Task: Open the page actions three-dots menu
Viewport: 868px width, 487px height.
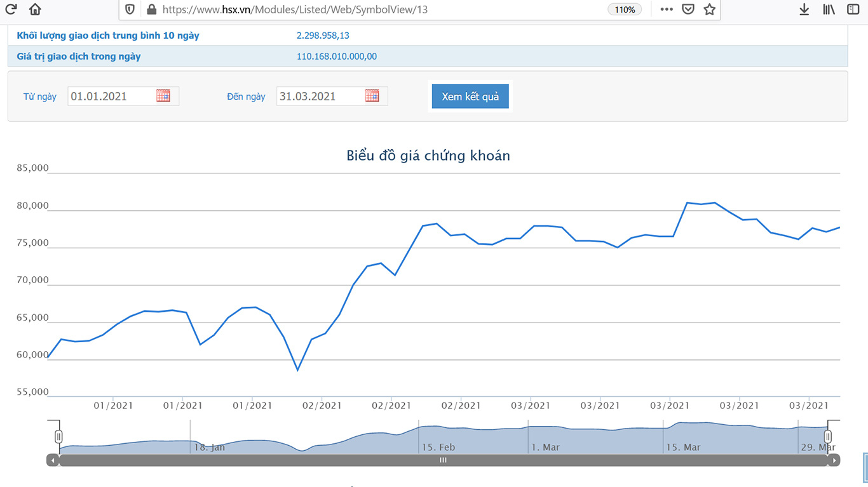Action: click(x=666, y=10)
